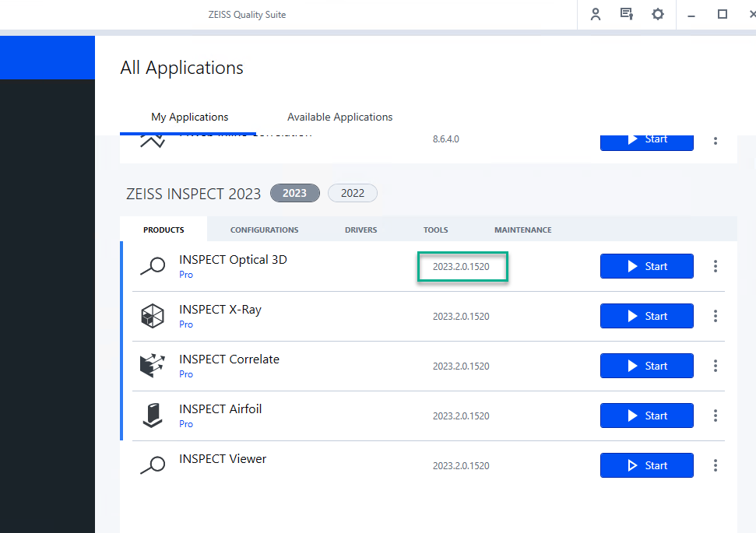
Task: Click version 2023.2.0.1520 of INSPECT Airfoil
Action: pos(461,416)
